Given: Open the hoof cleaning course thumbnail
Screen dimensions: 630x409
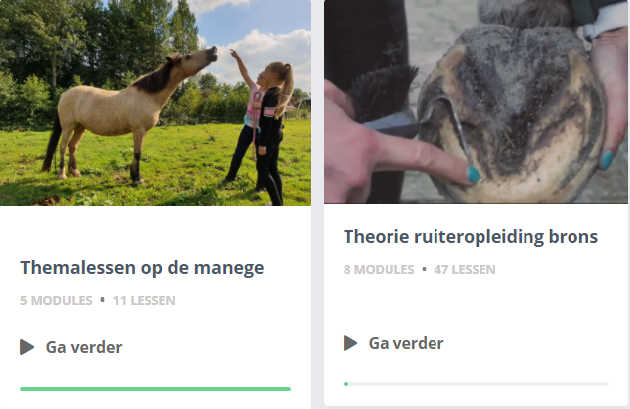Looking at the screenshot, I should click(476, 102).
